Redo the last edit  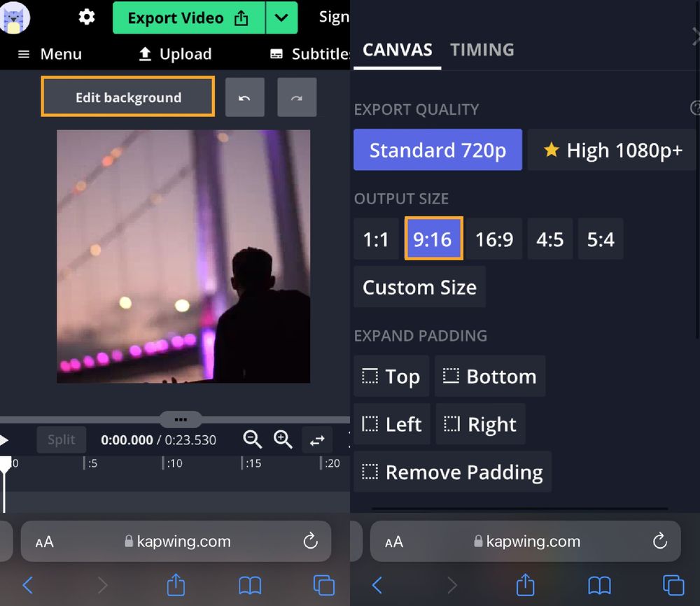297,98
